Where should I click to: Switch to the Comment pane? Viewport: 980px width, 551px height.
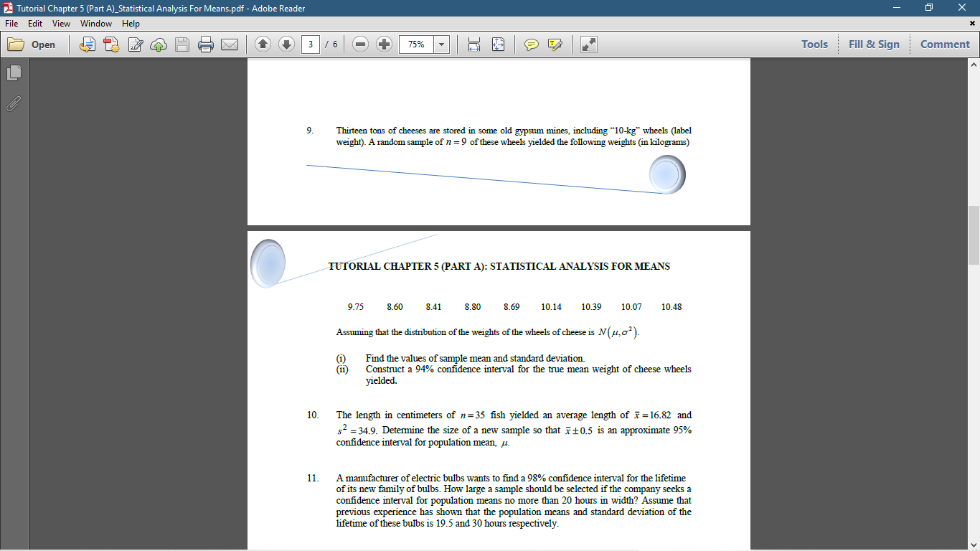(x=944, y=44)
